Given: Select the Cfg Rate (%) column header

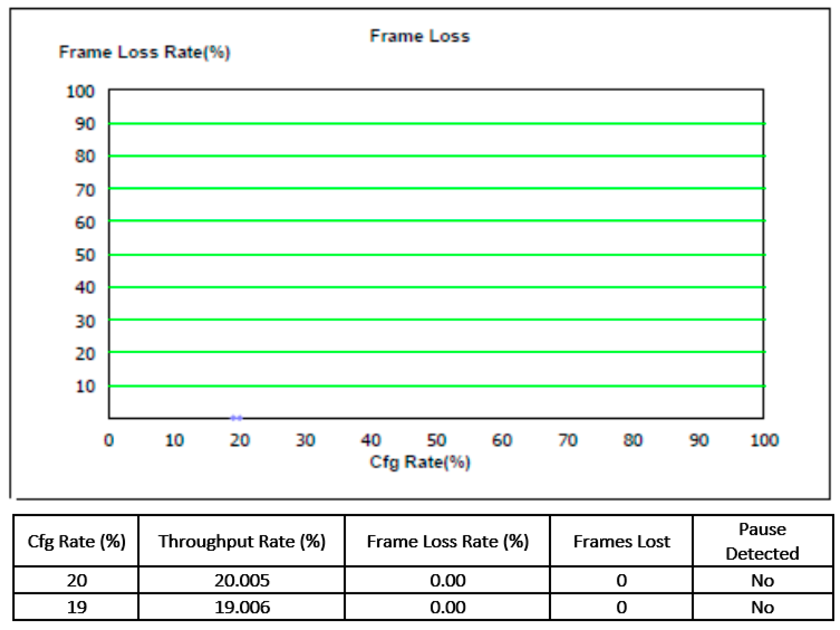Looking at the screenshot, I should [x=76, y=541].
